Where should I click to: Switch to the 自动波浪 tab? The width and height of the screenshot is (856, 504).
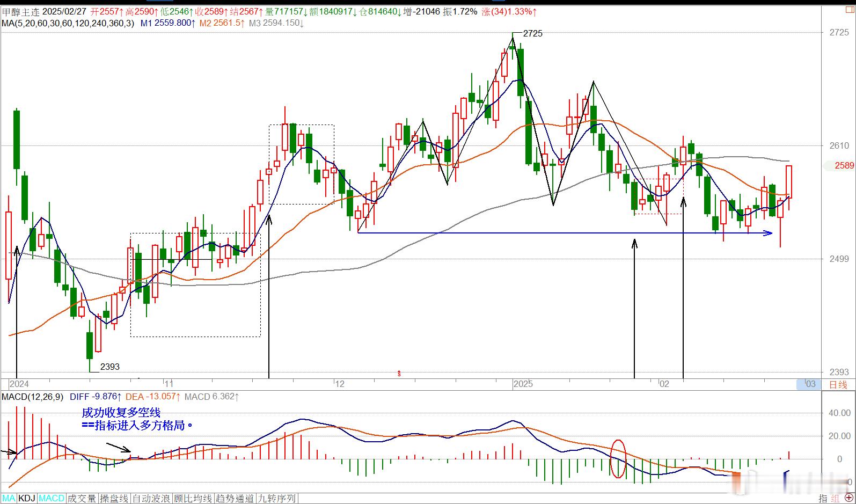pos(151,499)
